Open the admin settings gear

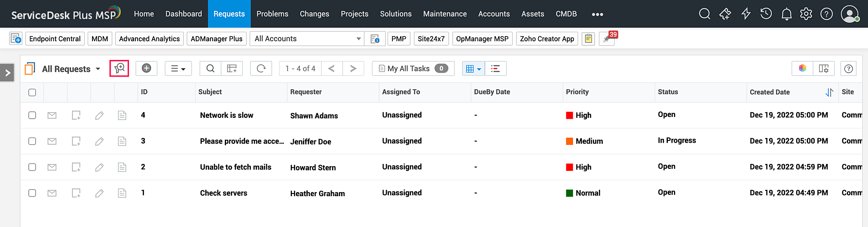pos(806,14)
